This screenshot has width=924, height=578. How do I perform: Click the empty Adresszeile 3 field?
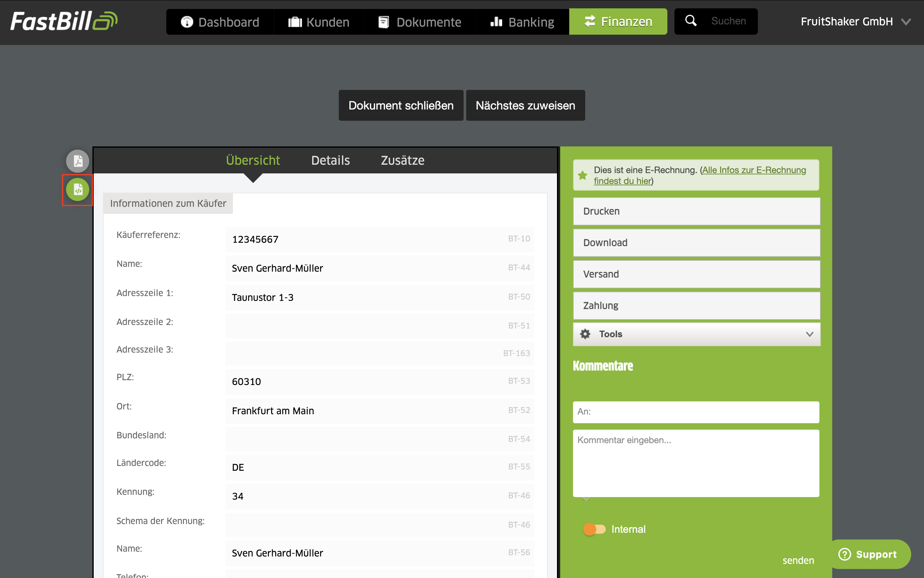[380, 353]
